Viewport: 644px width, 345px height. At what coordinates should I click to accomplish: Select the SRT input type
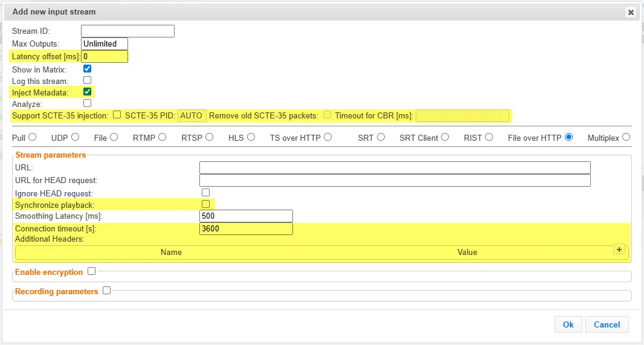381,137
